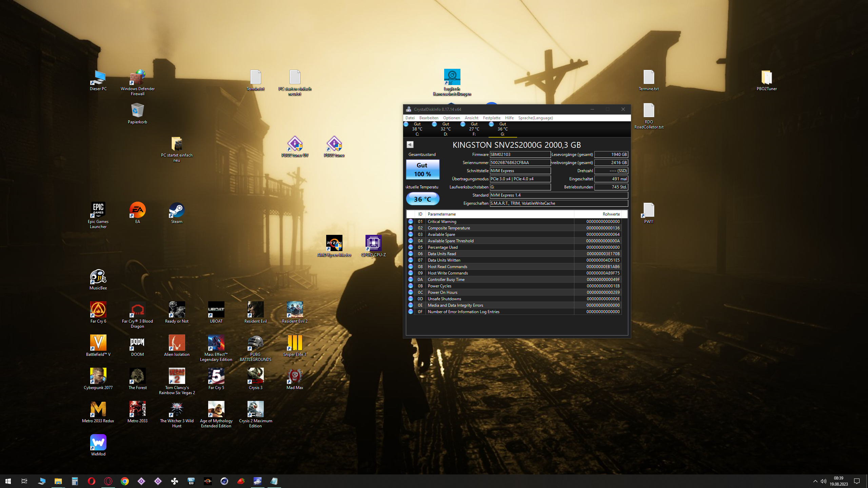This screenshot has width=868, height=488.
Task: Open the Optionen menu
Action: [x=451, y=118]
